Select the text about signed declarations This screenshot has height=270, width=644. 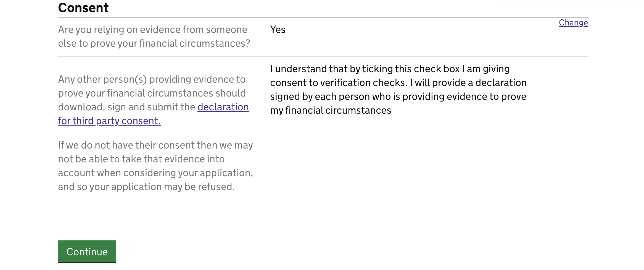[398, 96]
